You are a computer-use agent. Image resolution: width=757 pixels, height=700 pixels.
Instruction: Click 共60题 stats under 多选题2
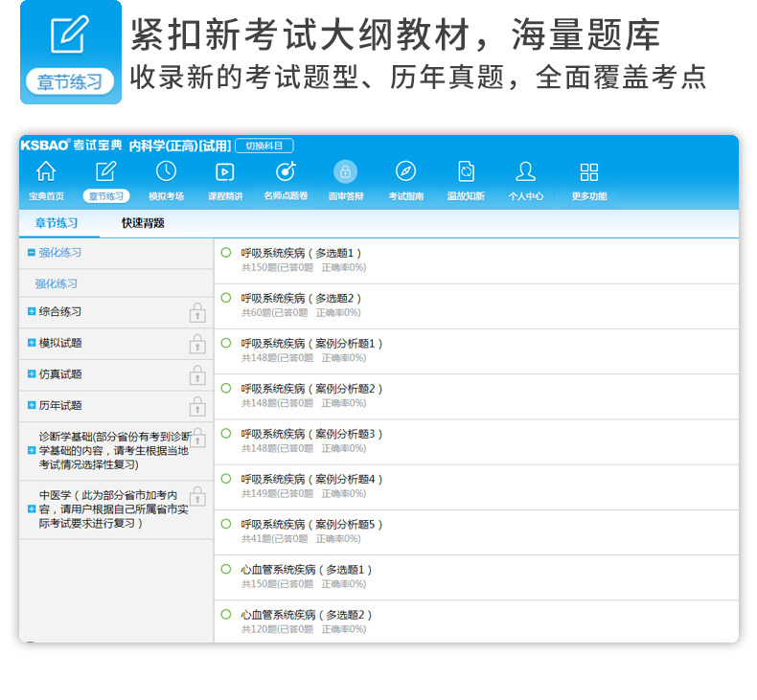point(301,312)
